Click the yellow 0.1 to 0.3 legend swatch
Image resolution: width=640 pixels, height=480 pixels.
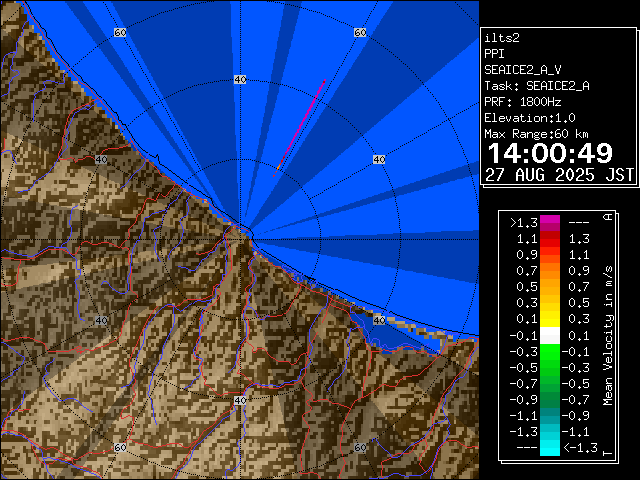[x=549, y=319]
